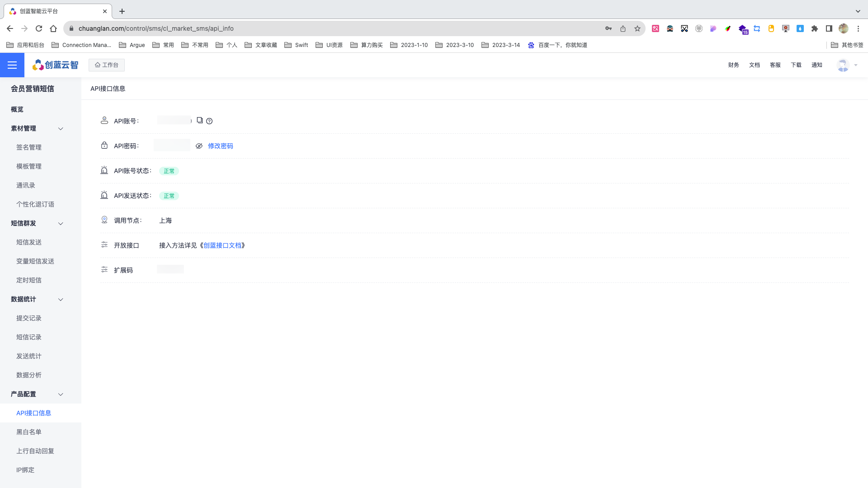Open 短信发送 page

click(x=29, y=242)
